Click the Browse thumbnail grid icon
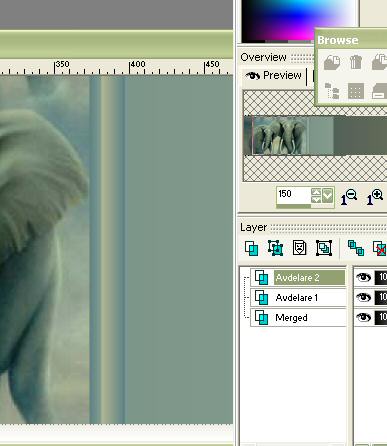 (356, 91)
